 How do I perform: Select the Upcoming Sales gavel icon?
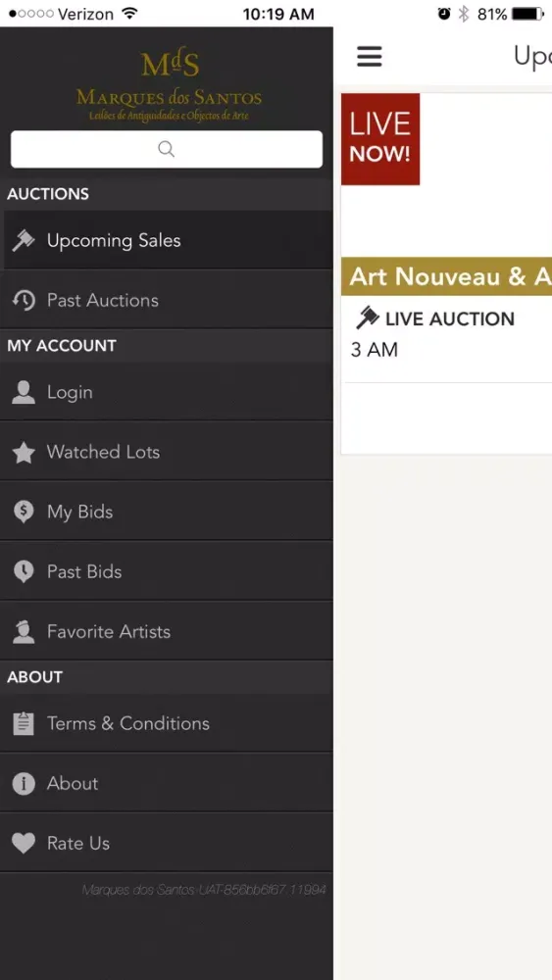pyautogui.click(x=24, y=241)
